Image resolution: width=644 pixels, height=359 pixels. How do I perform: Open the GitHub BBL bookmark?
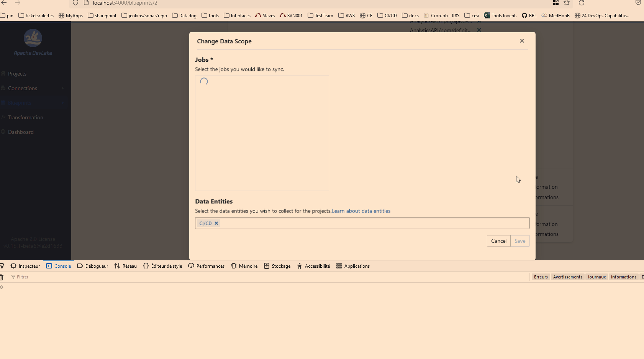tap(530, 16)
